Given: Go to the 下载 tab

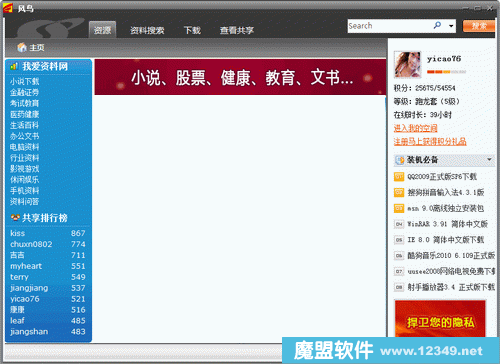Looking at the screenshot, I should [192, 30].
